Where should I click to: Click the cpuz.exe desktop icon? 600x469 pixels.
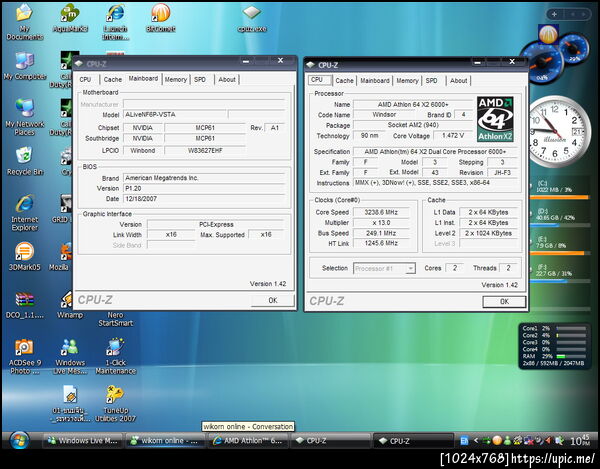tap(252, 18)
